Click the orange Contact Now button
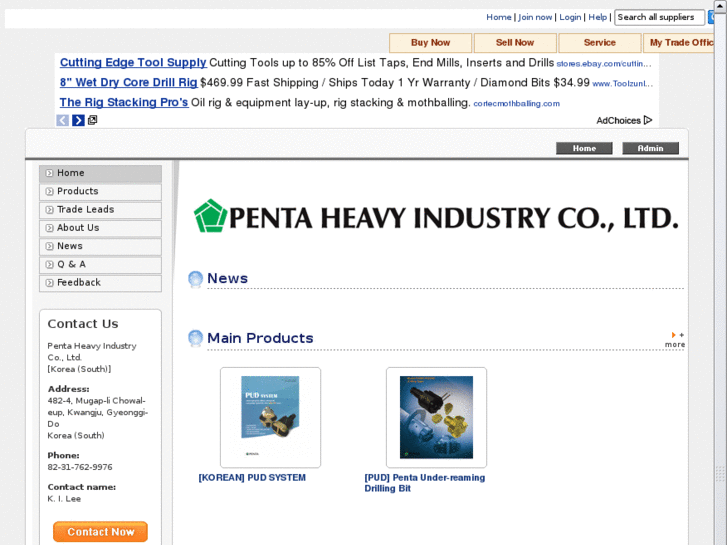 100,532
